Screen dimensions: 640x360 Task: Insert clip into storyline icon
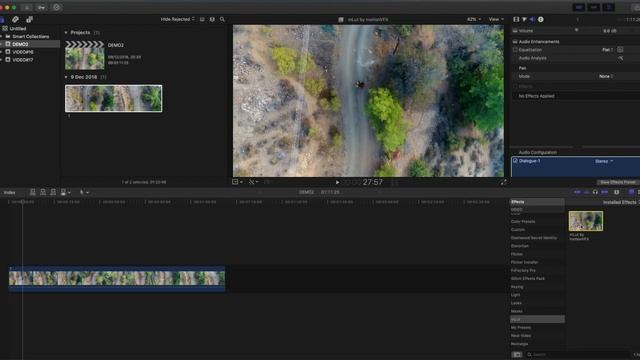(x=43, y=192)
